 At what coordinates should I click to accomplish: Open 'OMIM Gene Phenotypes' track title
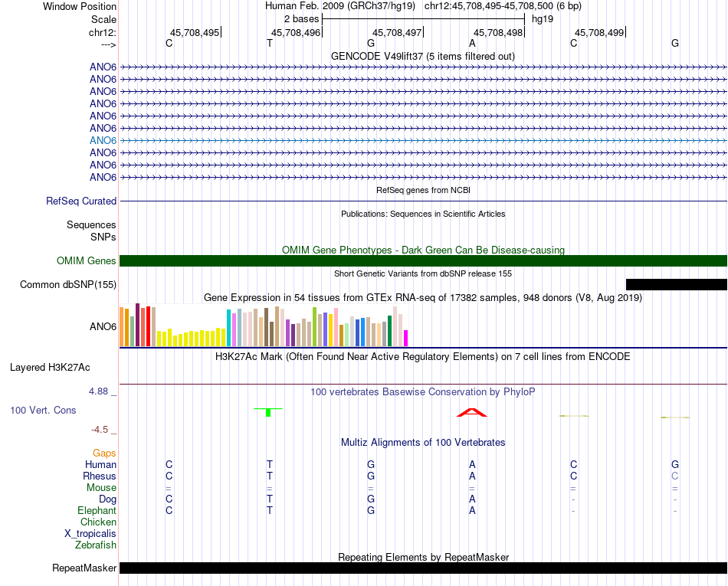(423, 250)
